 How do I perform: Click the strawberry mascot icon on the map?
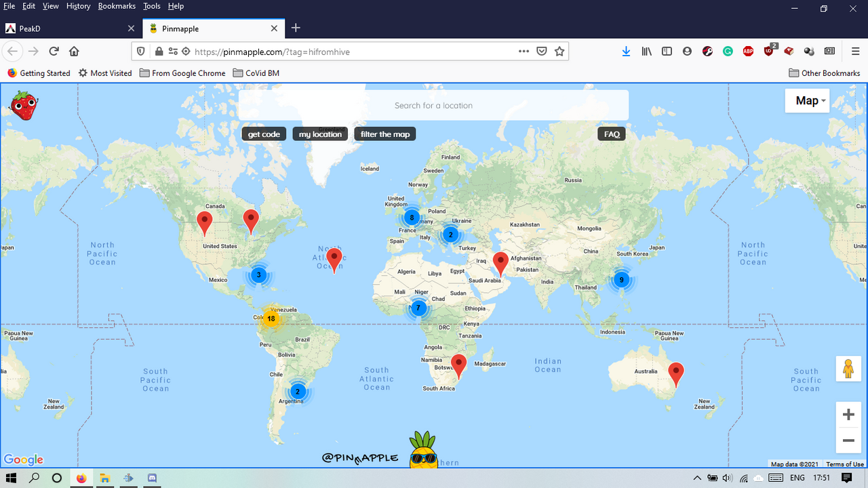click(24, 106)
